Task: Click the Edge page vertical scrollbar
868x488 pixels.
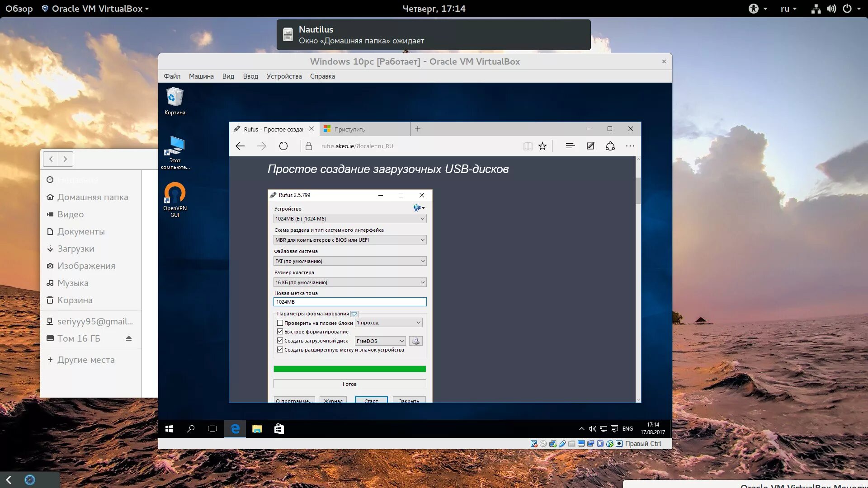Action: (638, 191)
